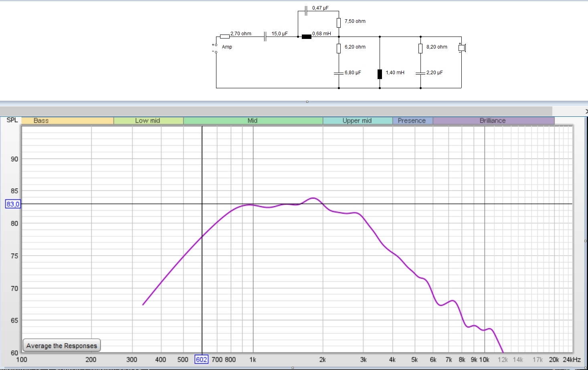
Task: Select the 6,80 µF shunt capacitor symbol
Action: coord(339,73)
